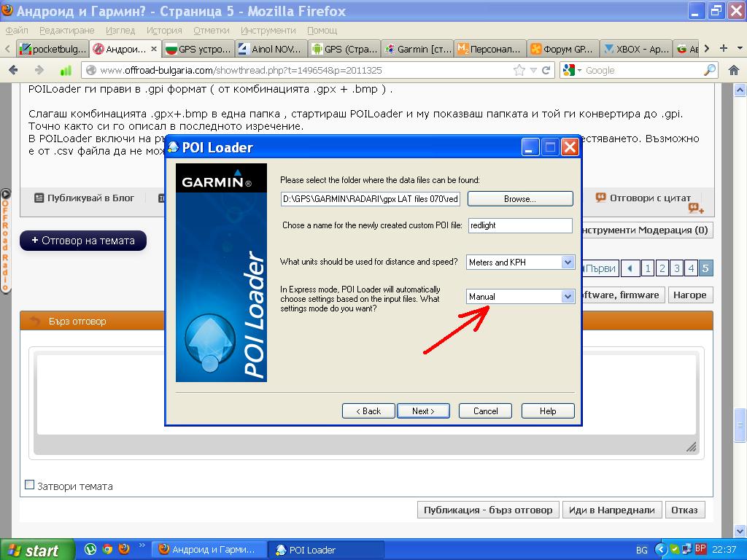Cancel the POI Loader wizard
The width and height of the screenshot is (747, 560).
point(485,411)
